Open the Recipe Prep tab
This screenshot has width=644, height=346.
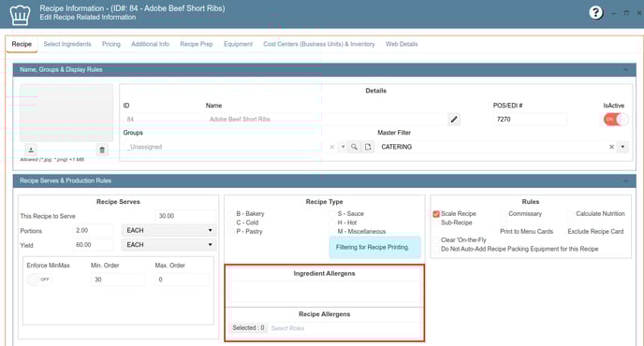[197, 44]
